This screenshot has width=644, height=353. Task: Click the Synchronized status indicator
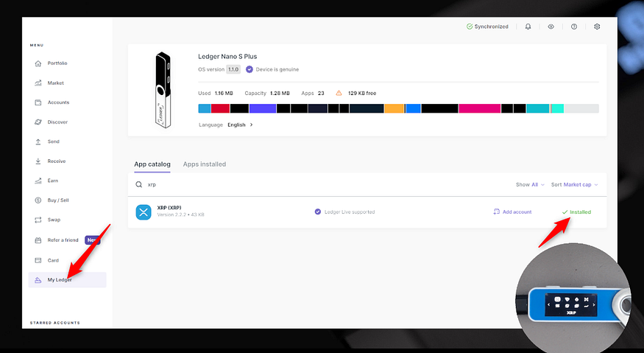click(487, 27)
